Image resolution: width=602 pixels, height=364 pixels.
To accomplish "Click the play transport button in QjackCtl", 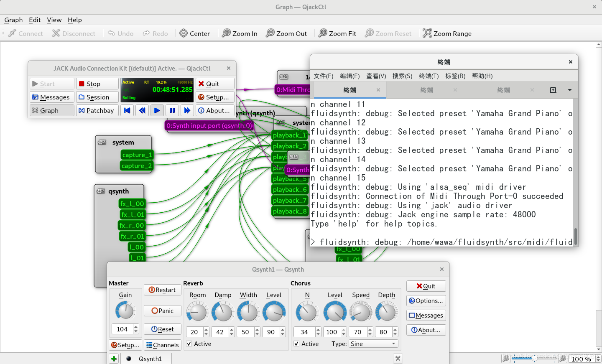I will point(157,110).
